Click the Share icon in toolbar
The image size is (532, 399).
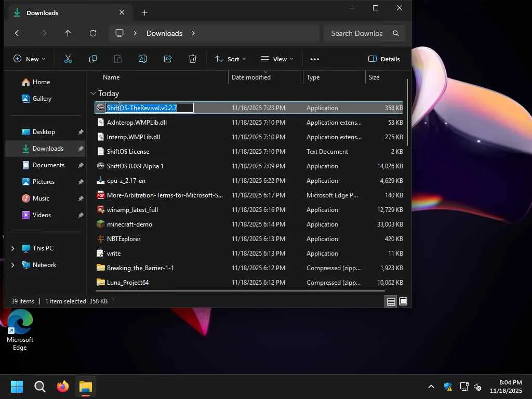click(x=168, y=59)
